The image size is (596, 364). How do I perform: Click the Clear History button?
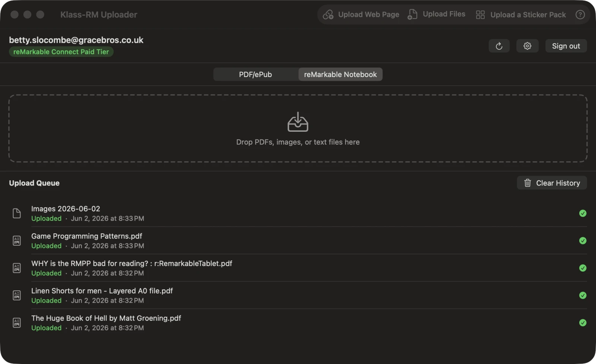point(552,183)
